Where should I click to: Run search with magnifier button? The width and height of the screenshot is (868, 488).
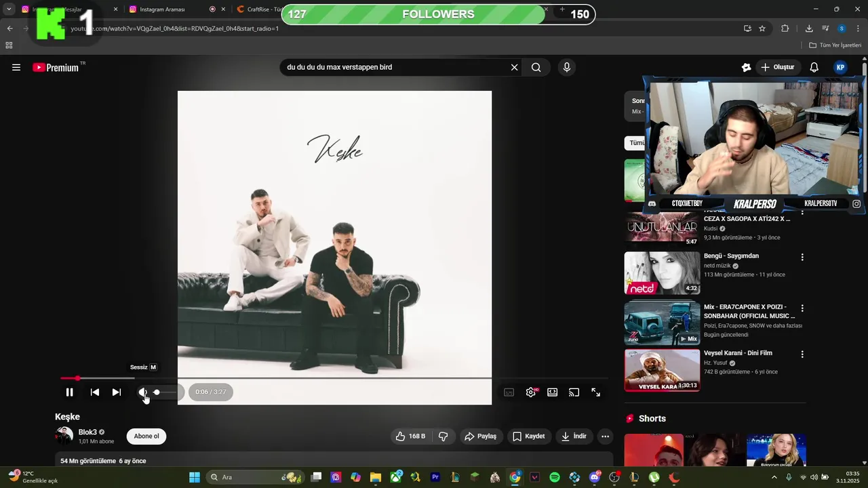536,67
